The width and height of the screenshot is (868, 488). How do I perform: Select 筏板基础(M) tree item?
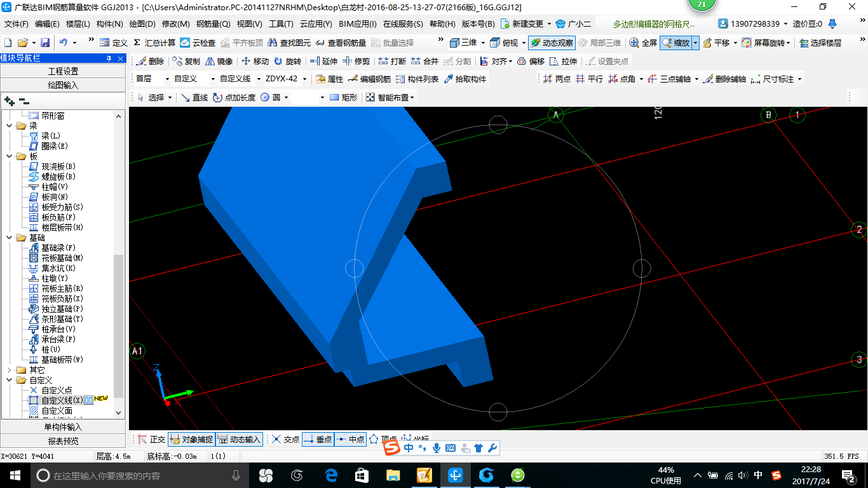pyautogui.click(x=56, y=258)
